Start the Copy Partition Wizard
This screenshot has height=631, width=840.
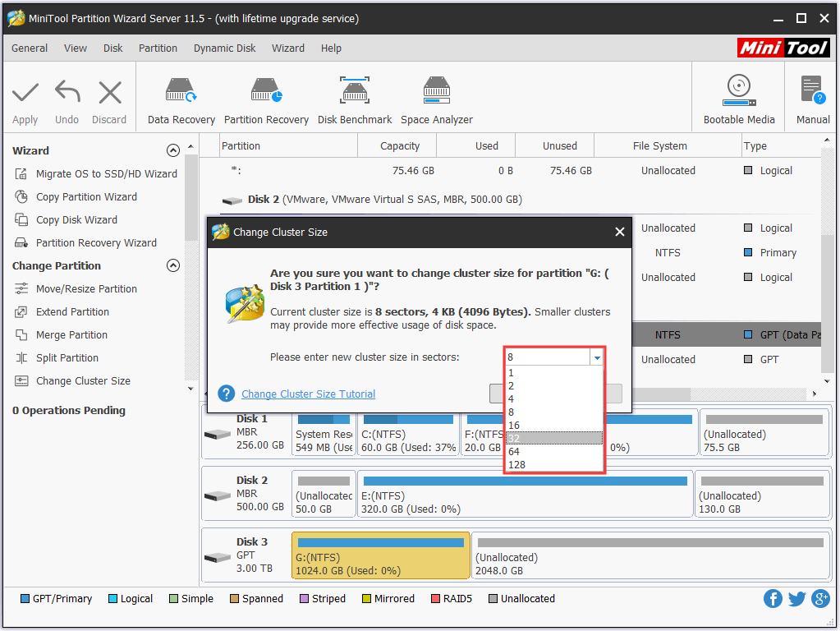[x=76, y=196]
